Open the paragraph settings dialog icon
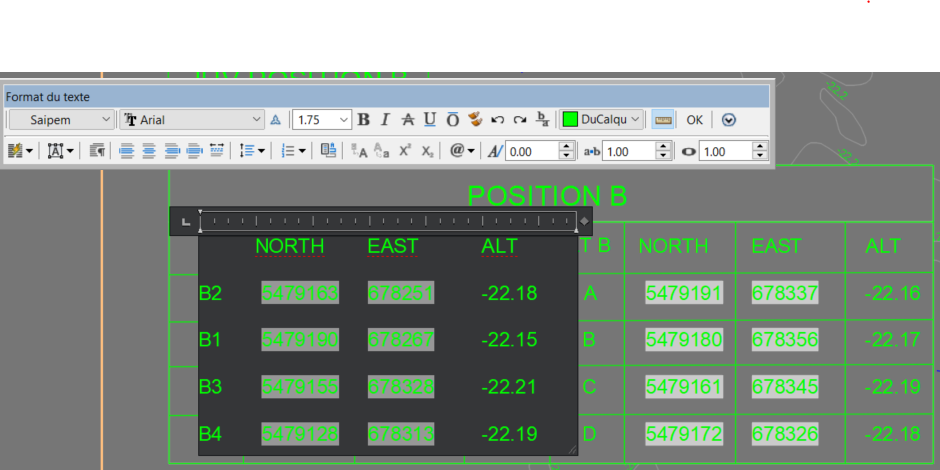 coord(98,151)
